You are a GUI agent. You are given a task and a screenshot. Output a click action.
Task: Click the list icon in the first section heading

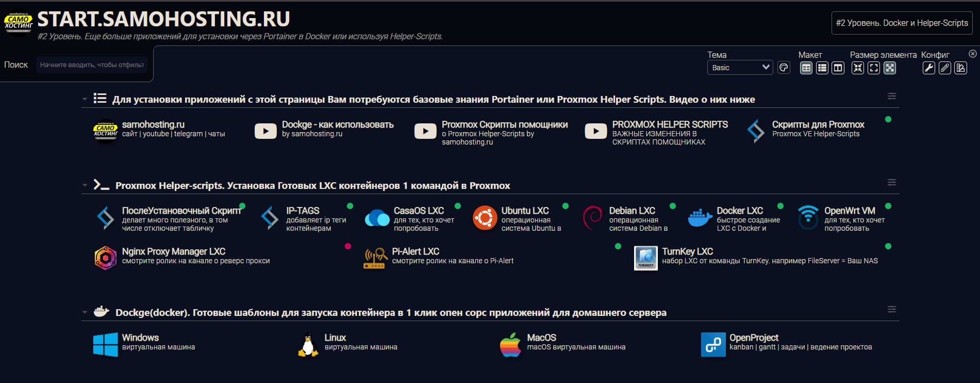click(99, 99)
